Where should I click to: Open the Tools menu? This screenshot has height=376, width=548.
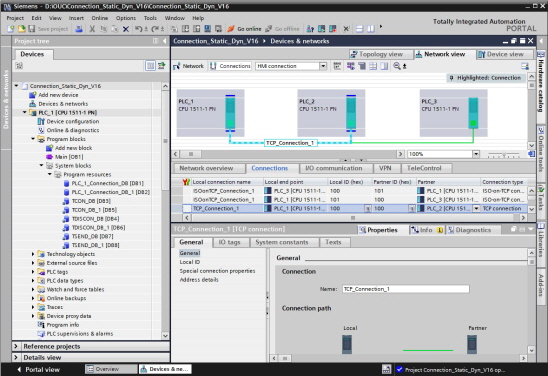pyautogui.click(x=150, y=18)
